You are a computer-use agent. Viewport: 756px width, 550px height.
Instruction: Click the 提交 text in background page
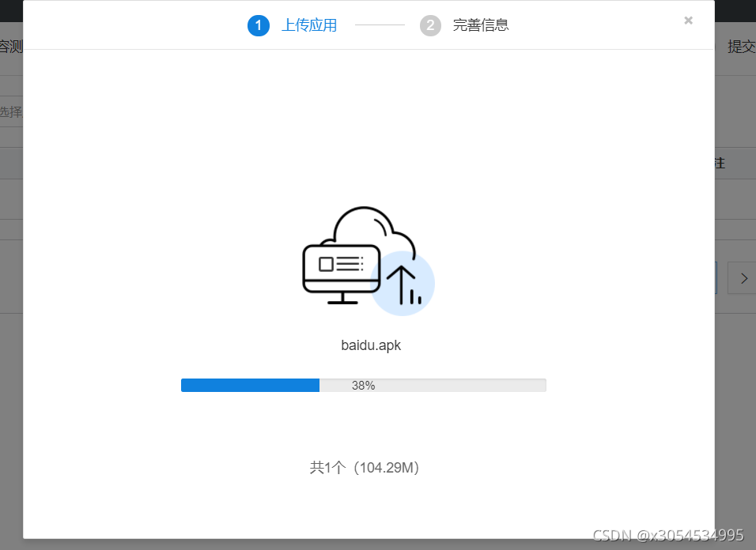(742, 47)
